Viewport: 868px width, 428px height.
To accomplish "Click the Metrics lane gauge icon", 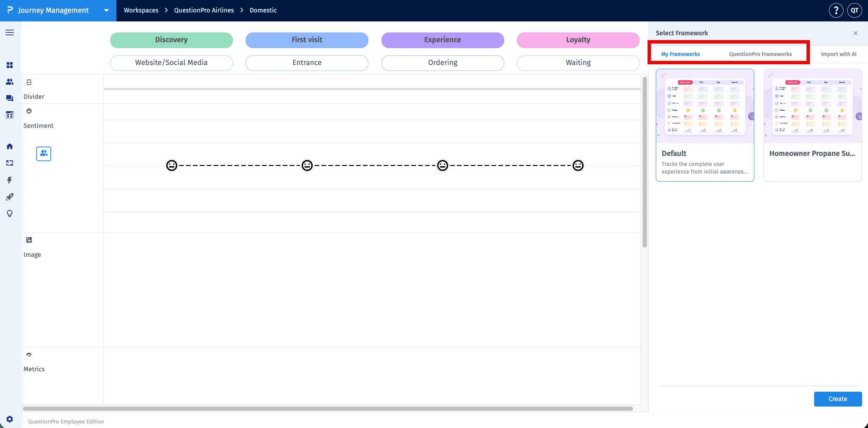I will (x=29, y=355).
